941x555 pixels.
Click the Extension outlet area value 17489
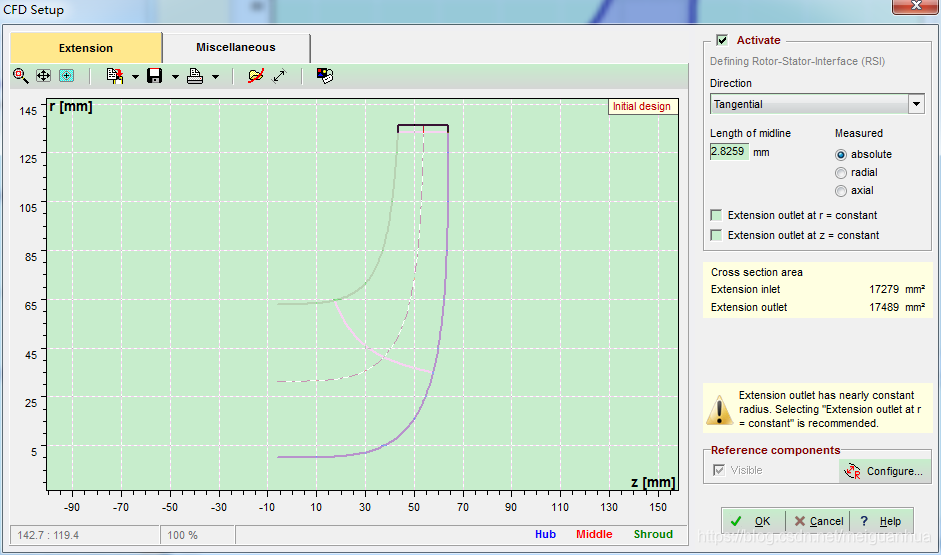[884, 307]
